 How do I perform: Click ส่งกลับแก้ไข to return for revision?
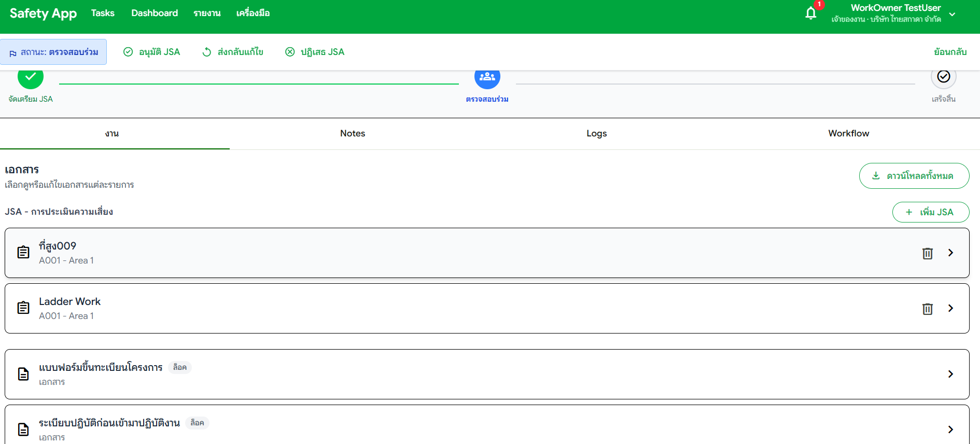[x=232, y=52]
